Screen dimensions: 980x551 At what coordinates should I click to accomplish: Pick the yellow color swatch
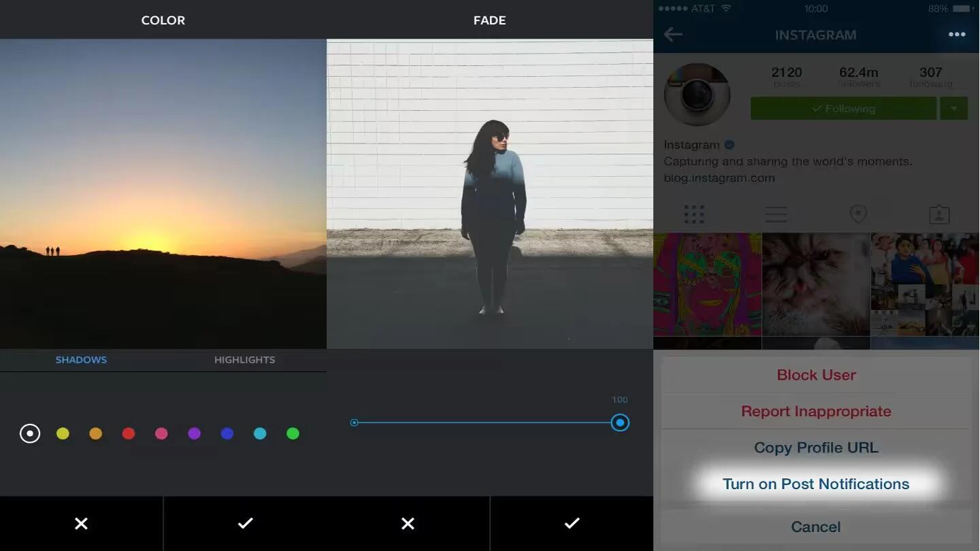click(63, 433)
